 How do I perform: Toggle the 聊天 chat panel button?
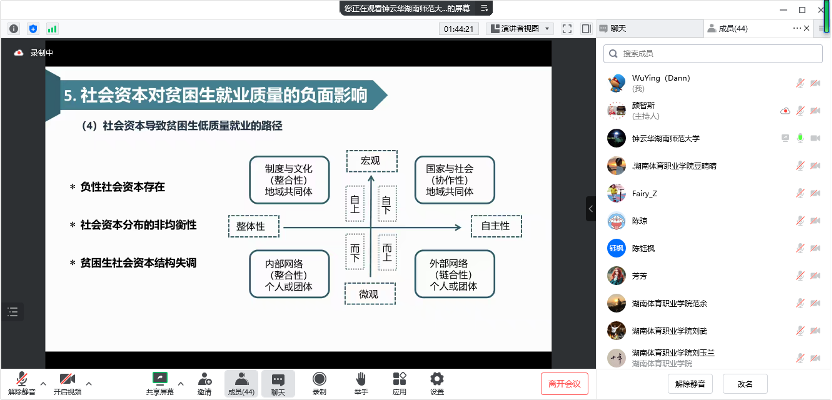coord(278,384)
